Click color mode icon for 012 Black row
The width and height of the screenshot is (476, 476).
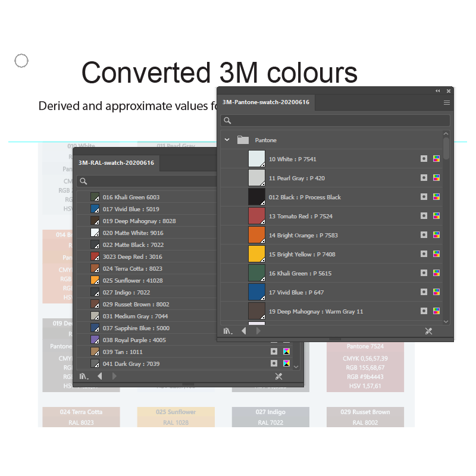[x=436, y=197]
